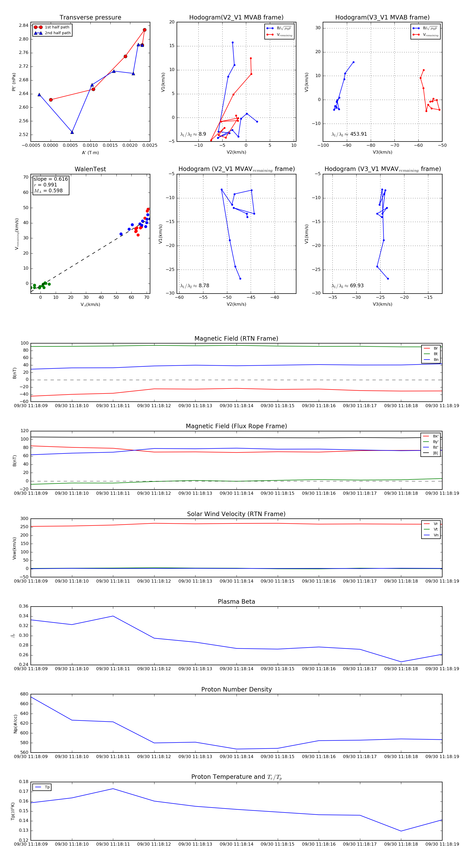Click the "Plasma Beta" plot title
Viewport: 473px width, 868px height.
(236, 602)
